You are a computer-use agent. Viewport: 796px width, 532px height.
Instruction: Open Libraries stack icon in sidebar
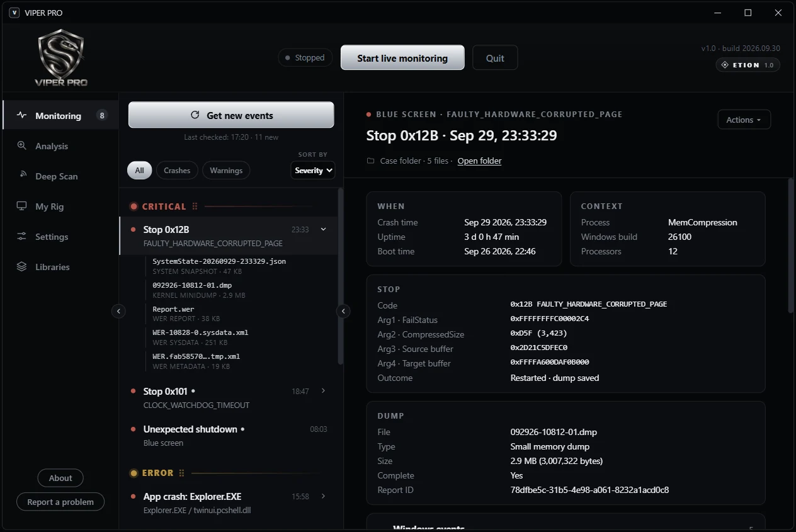tap(22, 266)
